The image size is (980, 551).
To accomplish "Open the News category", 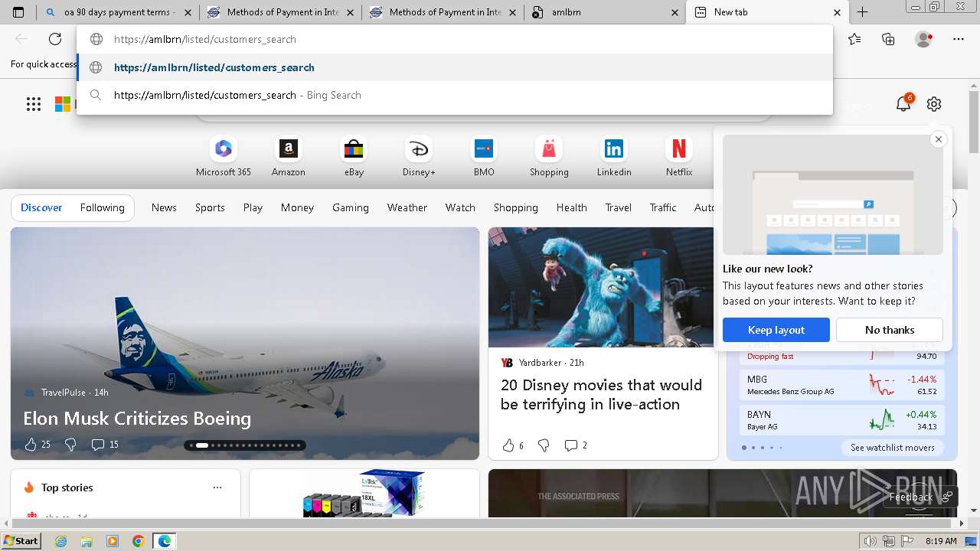I will [x=164, y=207].
